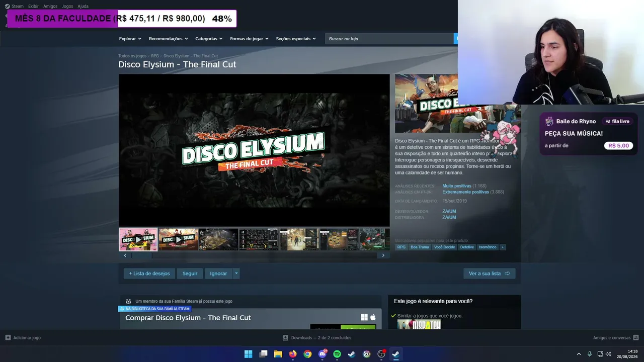Open the ZA/UM developer link

coord(449,212)
